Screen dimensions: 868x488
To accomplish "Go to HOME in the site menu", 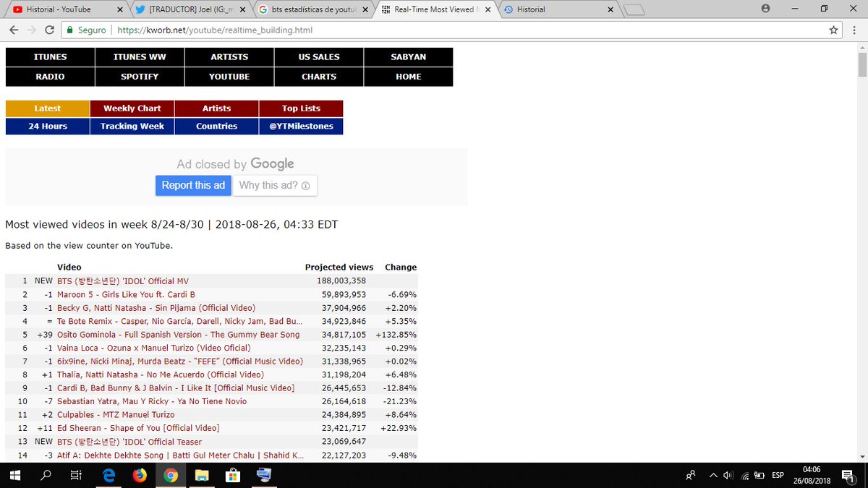I will 409,77.
